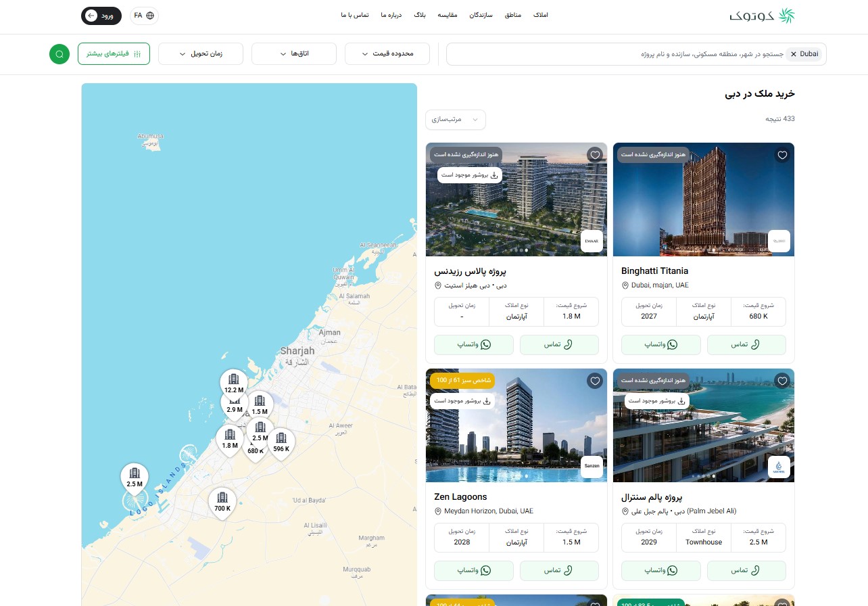Toggle the heart on Zen Lagoons

[x=595, y=381]
